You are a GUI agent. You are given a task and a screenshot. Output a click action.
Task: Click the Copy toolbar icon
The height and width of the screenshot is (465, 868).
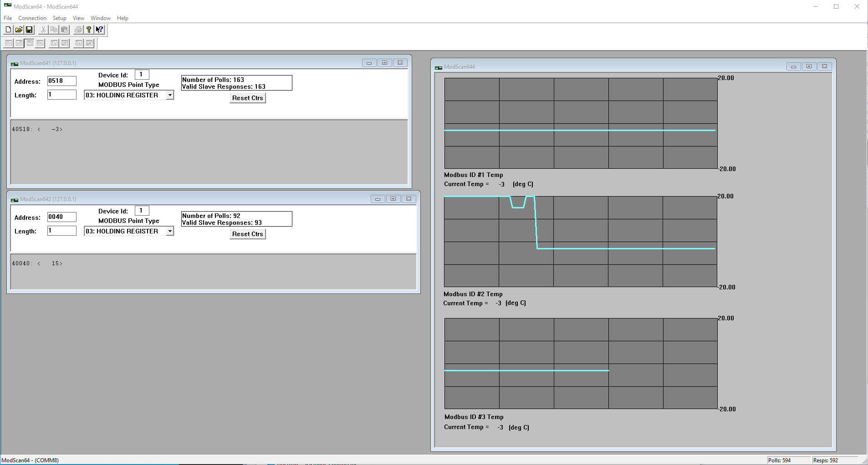tap(54, 30)
